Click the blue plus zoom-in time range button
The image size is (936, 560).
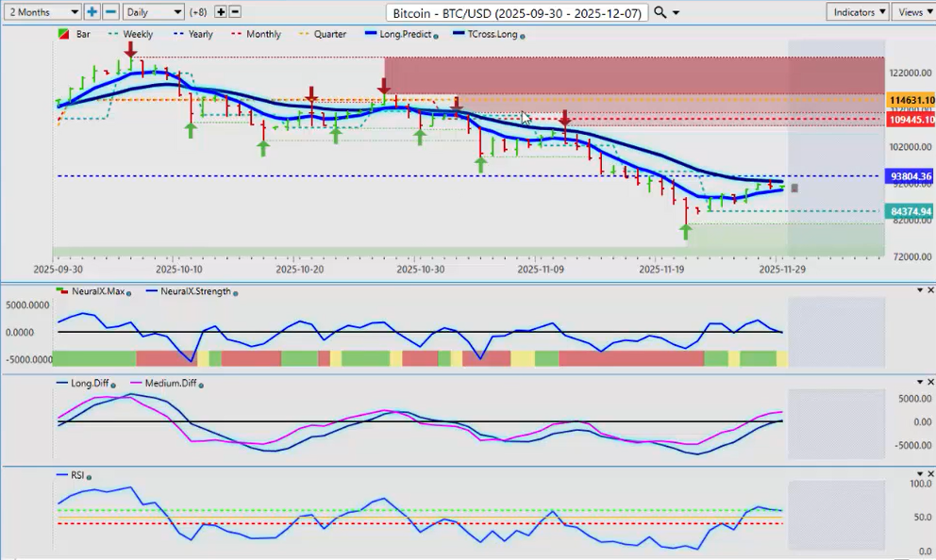(x=92, y=12)
